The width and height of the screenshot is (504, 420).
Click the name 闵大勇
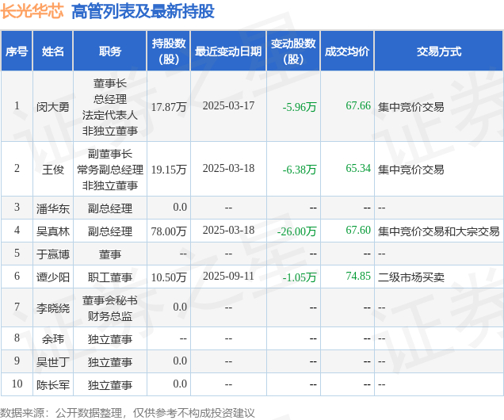(53, 107)
